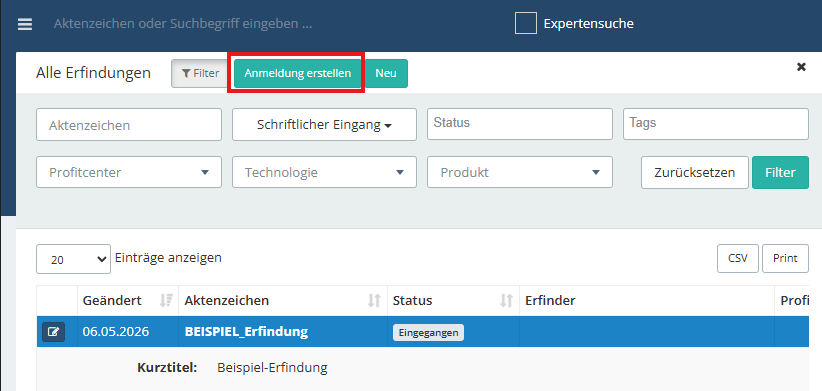This screenshot has width=822, height=391.
Task: Click Anmeldung erstellen button
Action: 297,73
